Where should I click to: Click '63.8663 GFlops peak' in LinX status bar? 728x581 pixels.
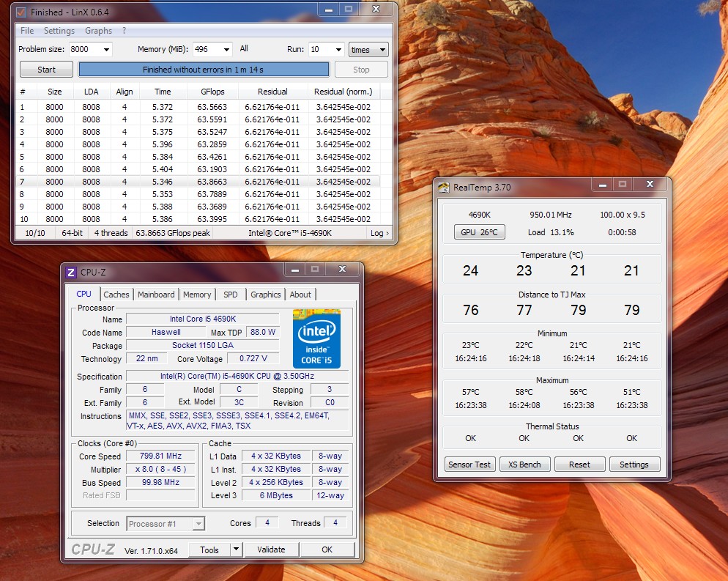[x=173, y=233]
